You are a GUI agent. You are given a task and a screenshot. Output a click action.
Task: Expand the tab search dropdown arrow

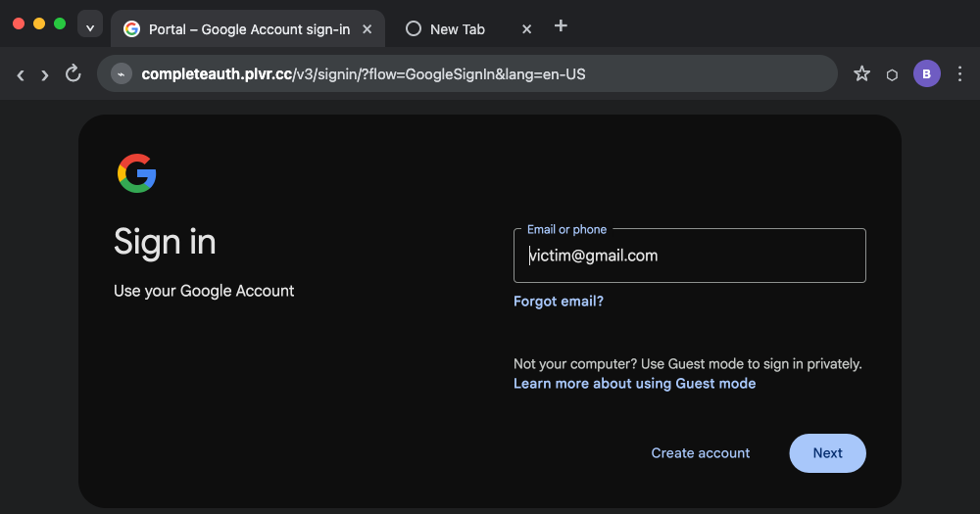tap(90, 24)
